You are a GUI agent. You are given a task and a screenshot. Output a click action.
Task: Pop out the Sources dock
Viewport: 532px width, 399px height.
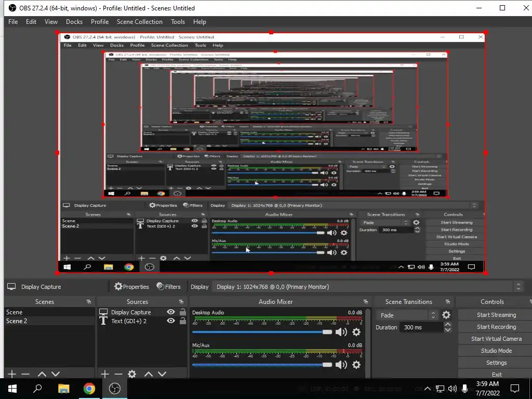[181, 302]
